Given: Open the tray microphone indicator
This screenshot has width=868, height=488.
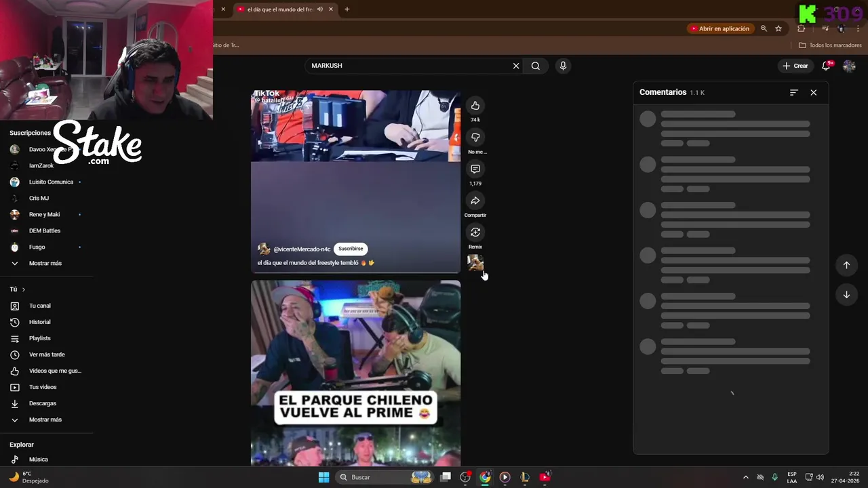Looking at the screenshot, I should [x=774, y=477].
